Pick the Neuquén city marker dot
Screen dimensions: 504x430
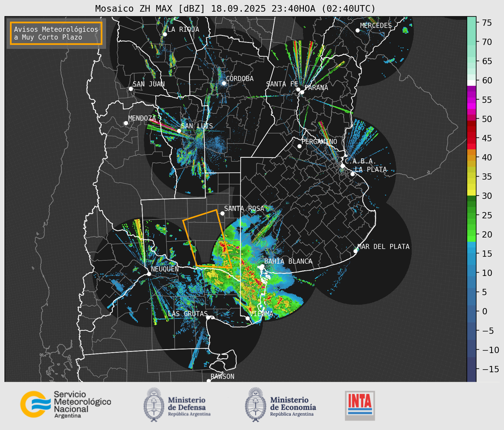[x=149, y=274]
